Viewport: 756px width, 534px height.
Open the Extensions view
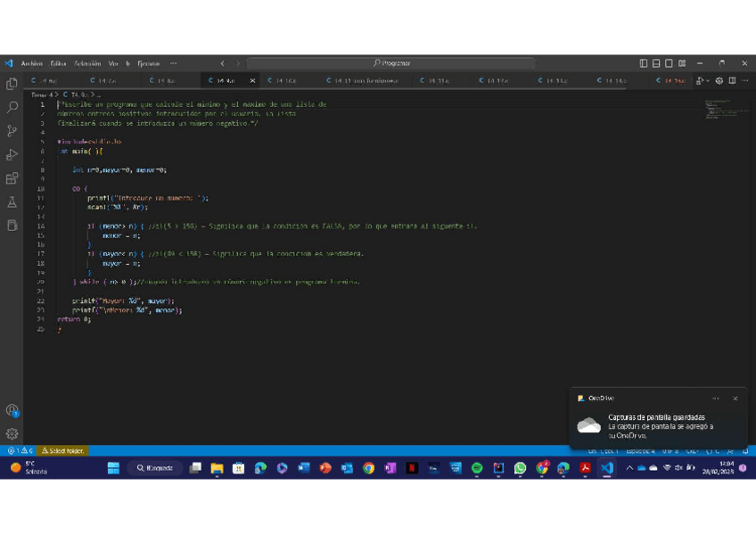(x=12, y=179)
